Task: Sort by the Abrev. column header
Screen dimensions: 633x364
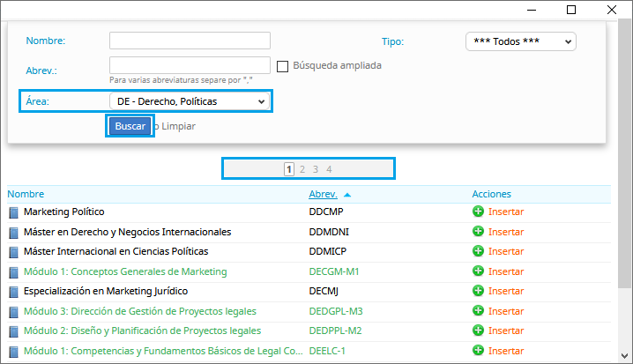Action: [x=323, y=194]
